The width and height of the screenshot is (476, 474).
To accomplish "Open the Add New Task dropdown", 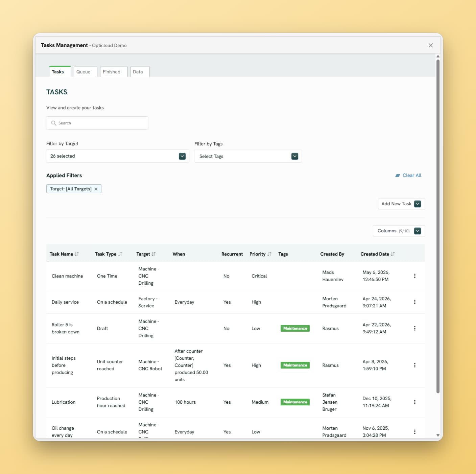I will [401, 204].
